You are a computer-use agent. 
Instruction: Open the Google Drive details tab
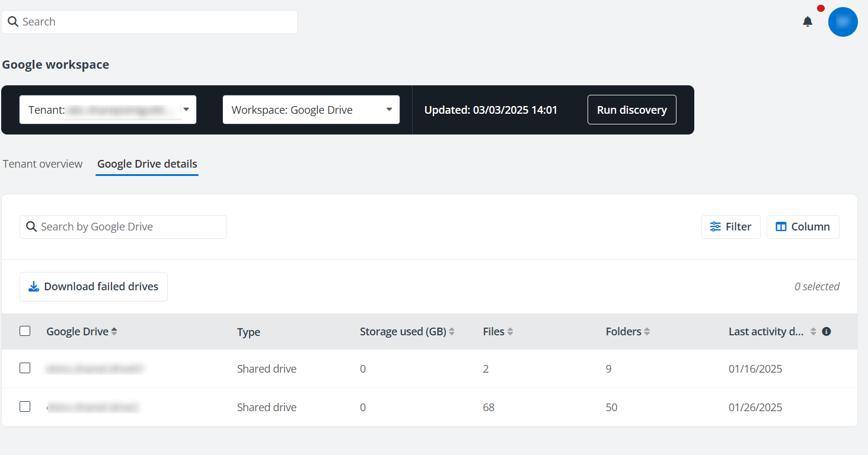146,164
